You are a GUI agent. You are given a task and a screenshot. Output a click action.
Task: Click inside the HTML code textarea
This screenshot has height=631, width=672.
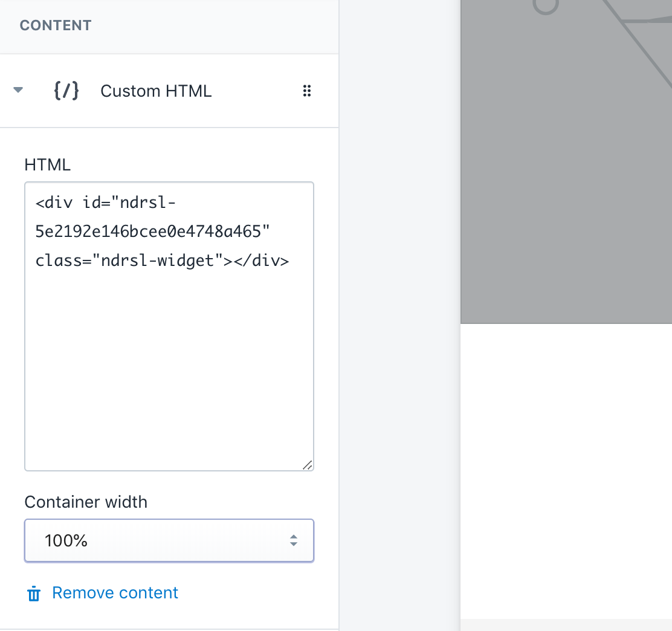pos(169,326)
